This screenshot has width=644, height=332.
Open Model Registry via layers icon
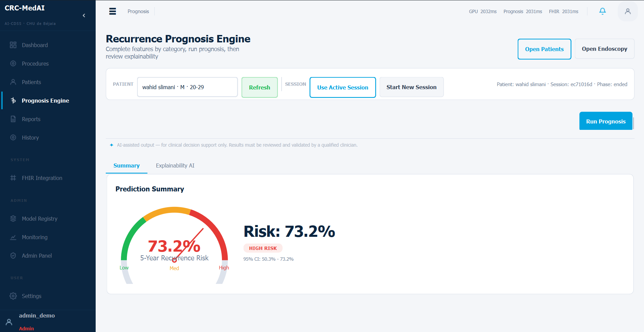coord(13,219)
